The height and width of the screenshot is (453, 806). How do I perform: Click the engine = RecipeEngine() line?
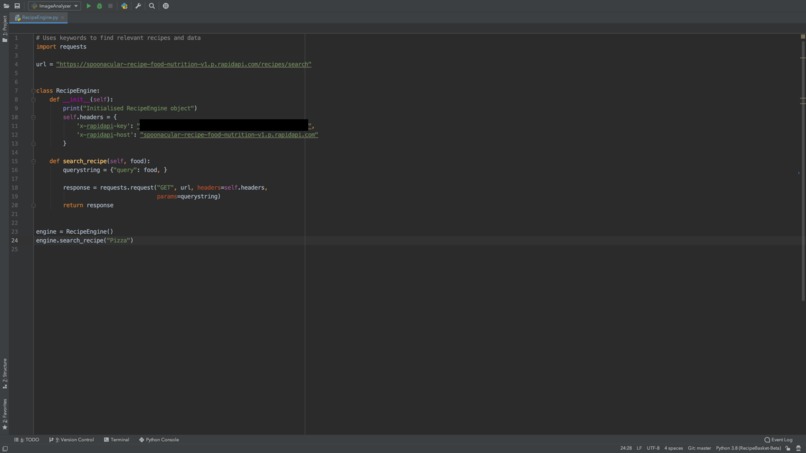pyautogui.click(x=75, y=231)
